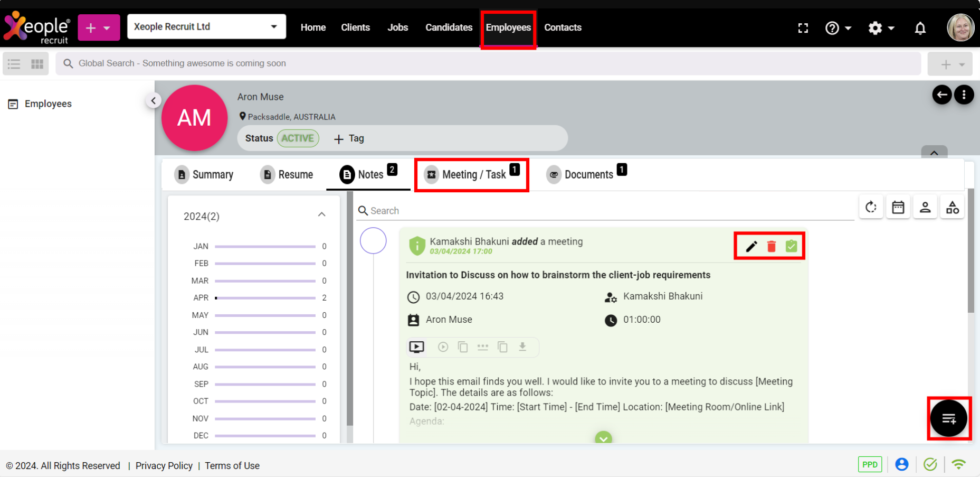The width and height of the screenshot is (980, 477).
Task: Open the Privacy Policy link
Action: (x=164, y=465)
